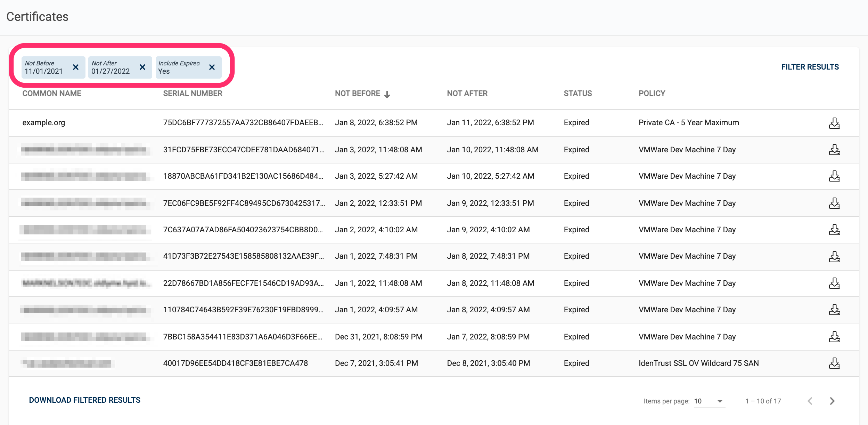Select Jan 11, 2022, 6:38:52 PM cell

click(x=491, y=123)
